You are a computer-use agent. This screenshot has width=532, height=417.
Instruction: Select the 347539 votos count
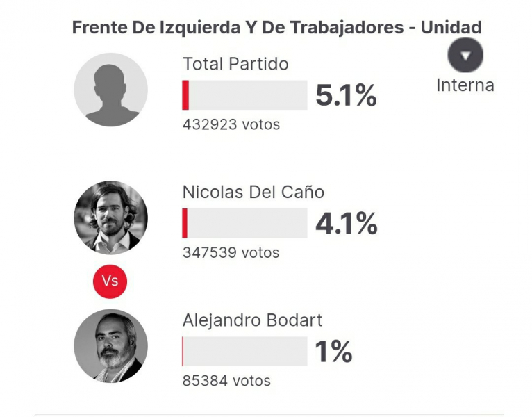(x=231, y=253)
